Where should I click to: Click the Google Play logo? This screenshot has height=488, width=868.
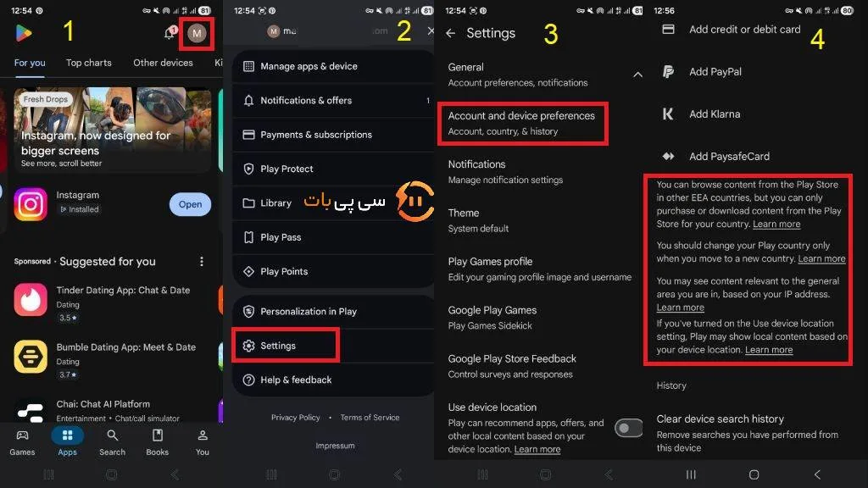point(23,33)
